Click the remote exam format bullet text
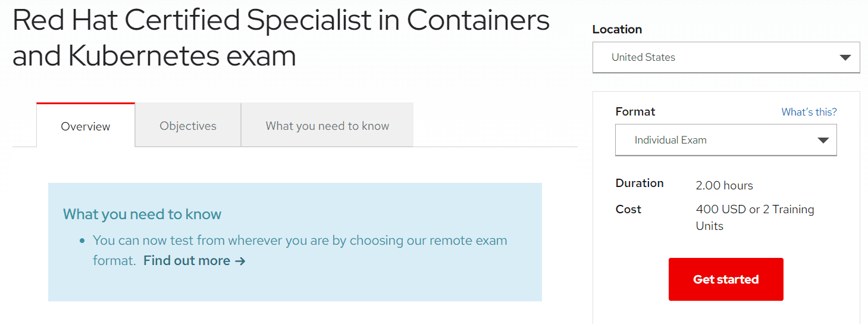This screenshot has height=324, width=868. [300, 241]
